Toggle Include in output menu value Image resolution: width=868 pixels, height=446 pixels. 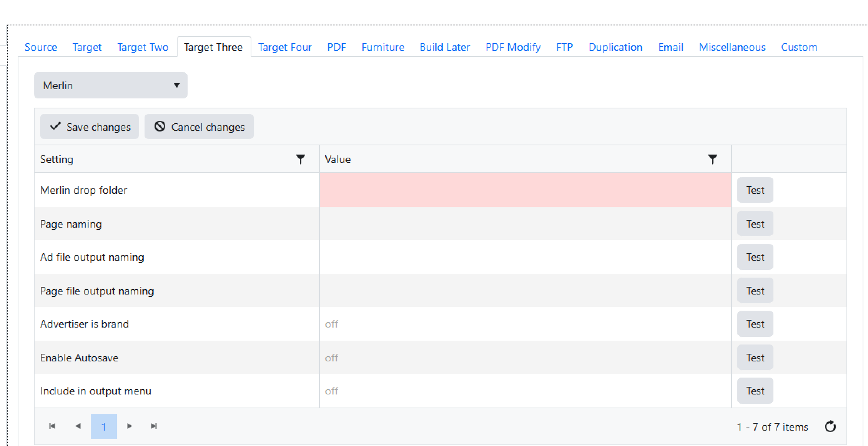[x=331, y=391]
